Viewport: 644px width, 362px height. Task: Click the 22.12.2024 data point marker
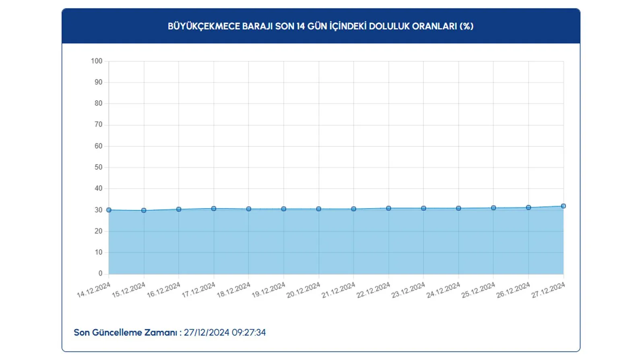[388, 208]
